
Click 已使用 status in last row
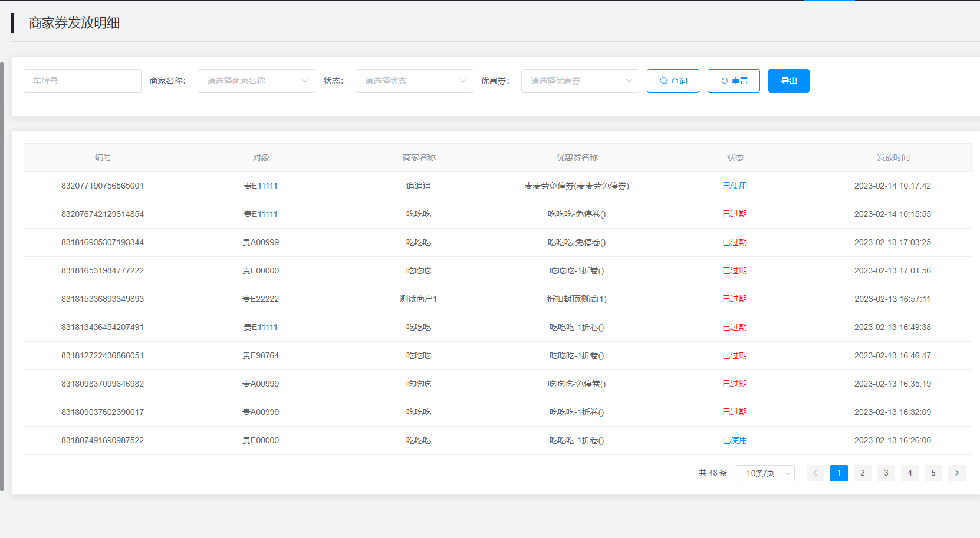pyautogui.click(x=735, y=440)
